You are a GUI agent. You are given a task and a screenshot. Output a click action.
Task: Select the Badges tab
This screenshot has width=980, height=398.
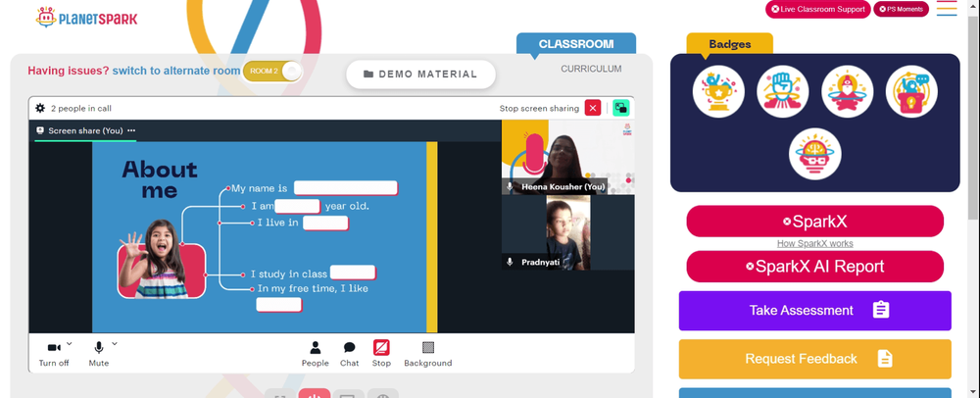[x=730, y=44]
